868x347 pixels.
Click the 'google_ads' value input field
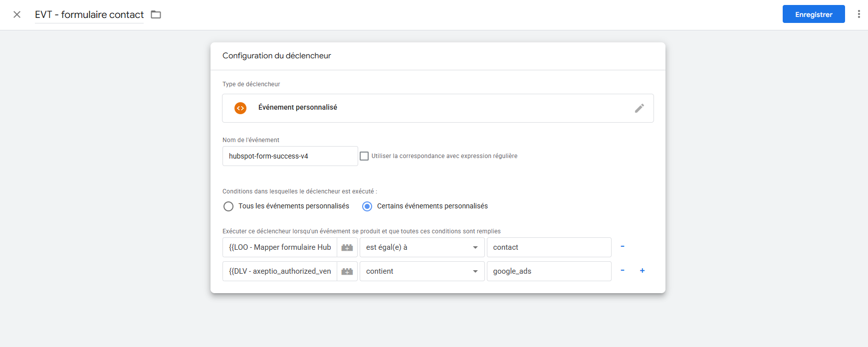549,271
